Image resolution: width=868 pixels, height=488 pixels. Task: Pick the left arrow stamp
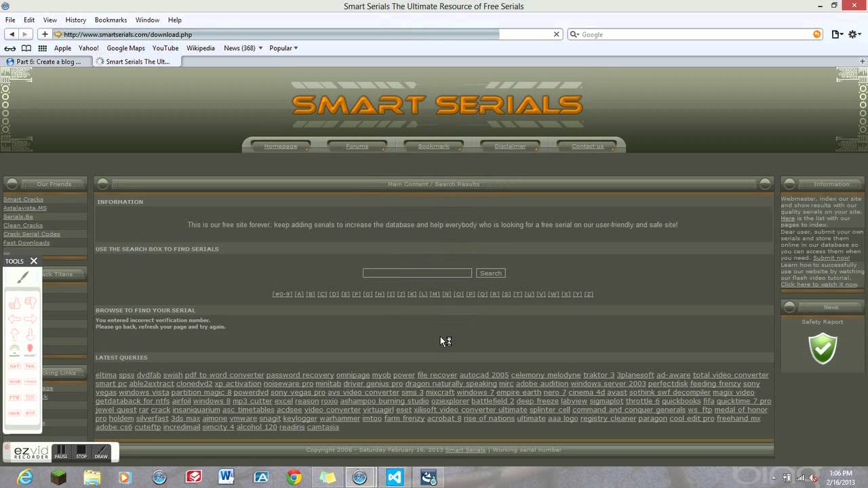(14, 319)
